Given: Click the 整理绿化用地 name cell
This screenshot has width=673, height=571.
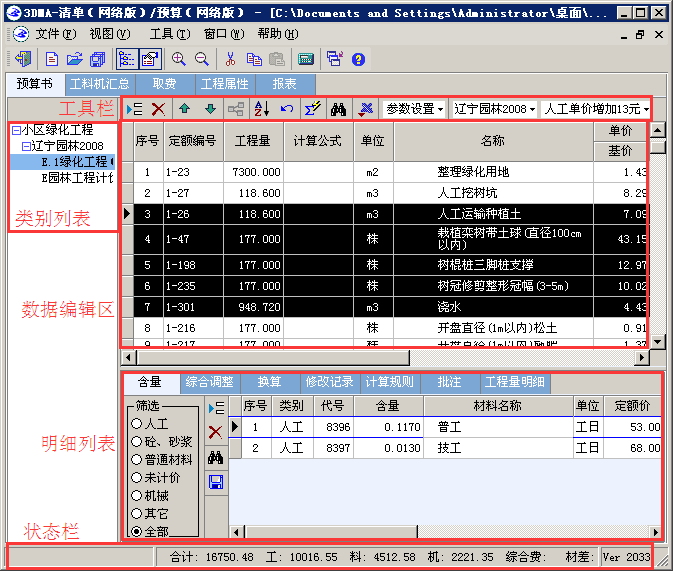Looking at the screenshot, I should (x=494, y=173).
